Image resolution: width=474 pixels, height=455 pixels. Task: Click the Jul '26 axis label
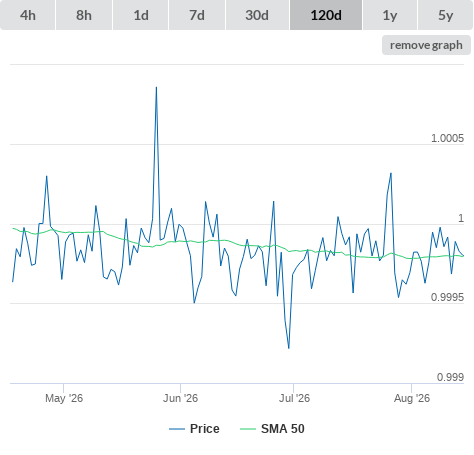(x=294, y=398)
